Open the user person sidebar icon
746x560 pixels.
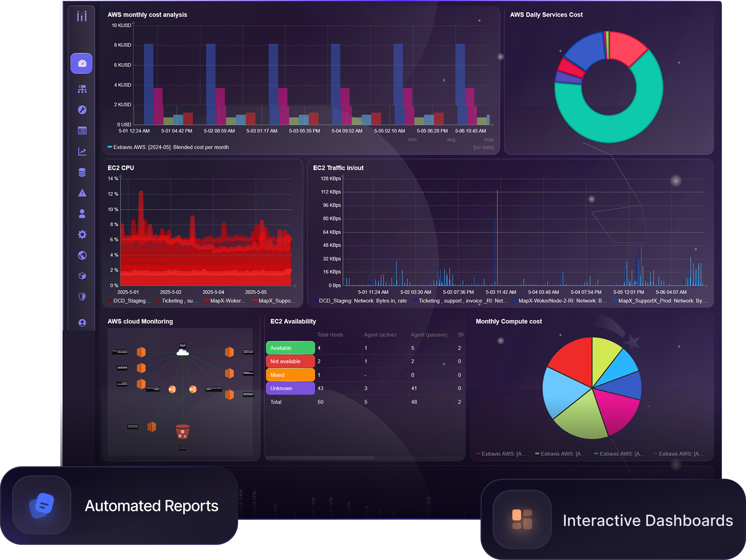click(x=82, y=214)
